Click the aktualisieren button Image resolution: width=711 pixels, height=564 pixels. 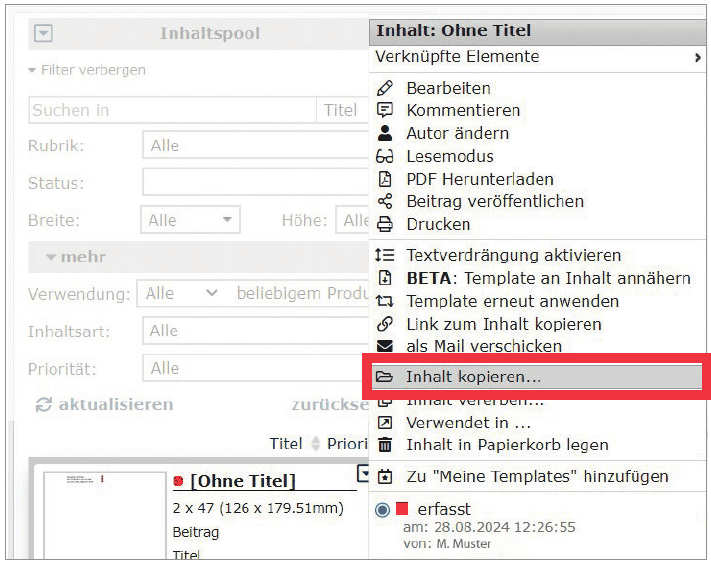pyautogui.click(x=105, y=404)
